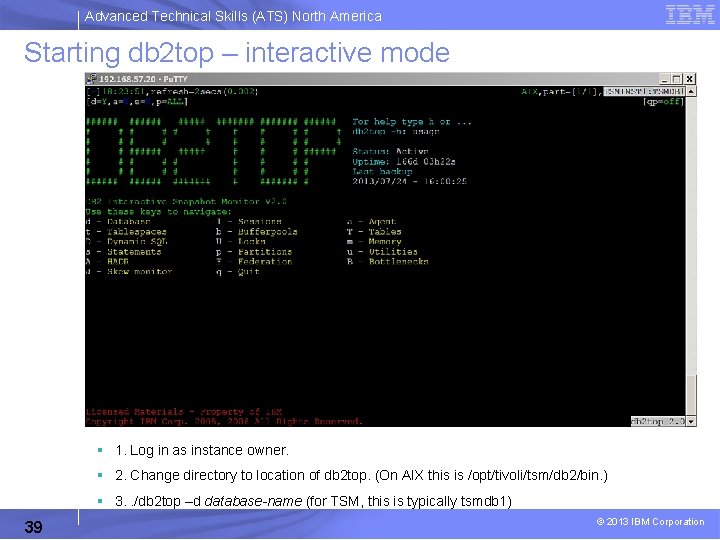Click the 'm - Memory' entry

tap(374, 242)
